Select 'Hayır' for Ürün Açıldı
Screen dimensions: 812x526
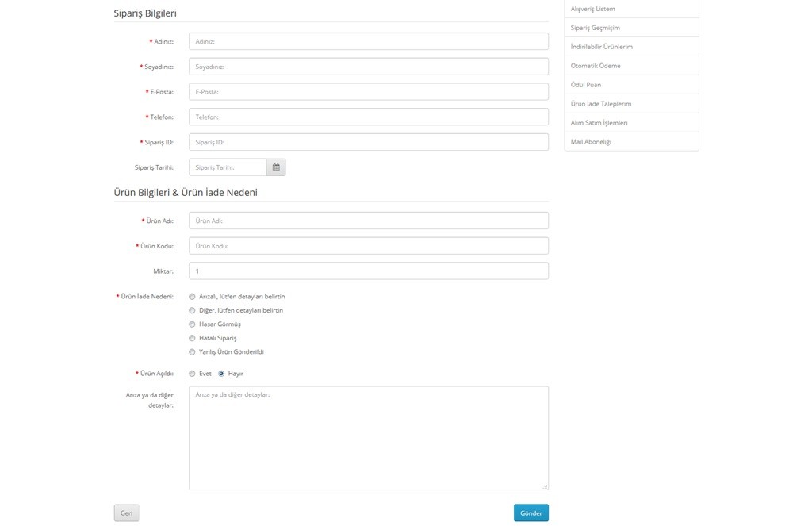click(221, 374)
